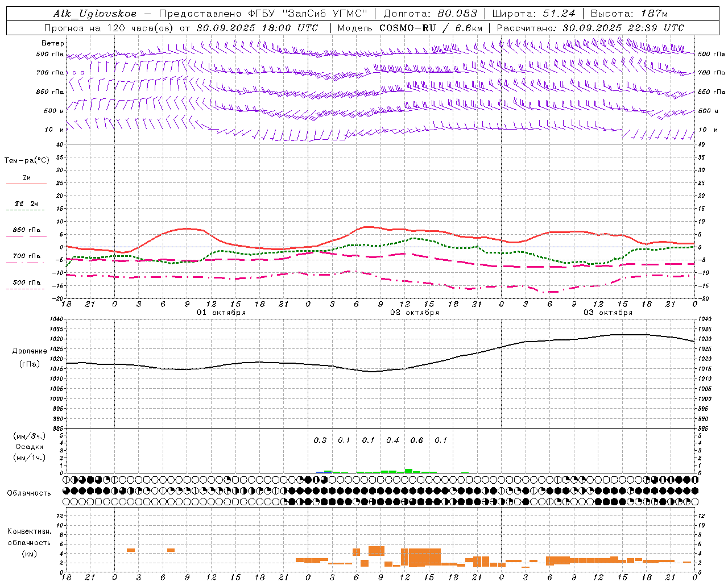
Task: Click the '02 октября' date label
Action: 415,313
